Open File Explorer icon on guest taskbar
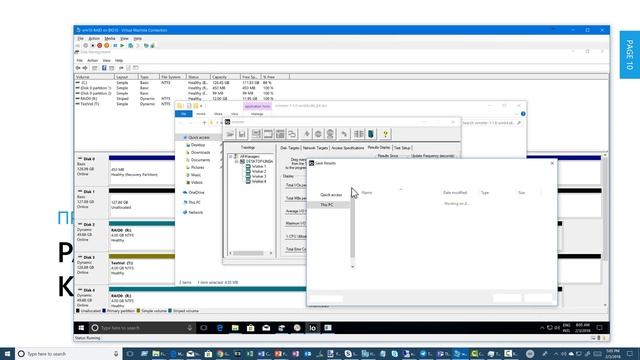This screenshot has height=360, width=640. tap(235, 328)
